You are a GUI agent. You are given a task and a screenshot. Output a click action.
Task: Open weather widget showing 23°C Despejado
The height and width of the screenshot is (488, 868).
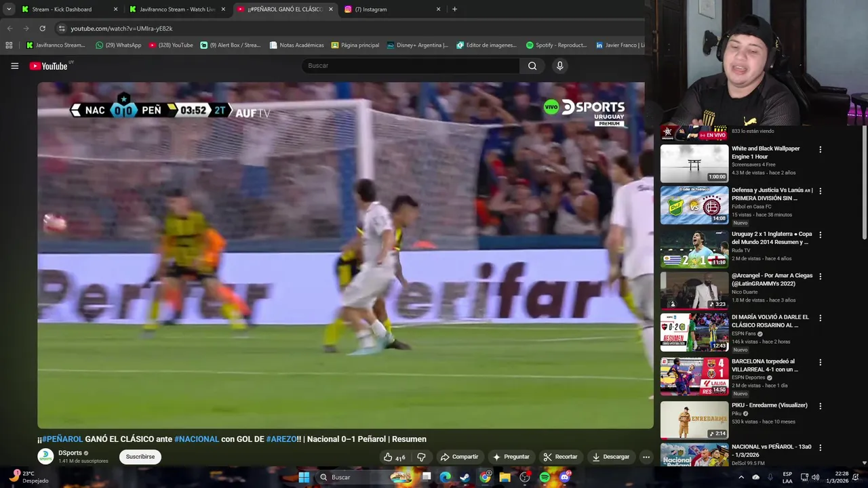[x=28, y=477]
